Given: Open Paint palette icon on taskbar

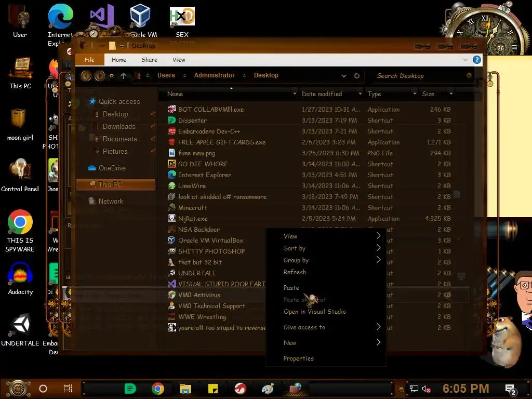Looking at the screenshot, I should click(268, 389).
